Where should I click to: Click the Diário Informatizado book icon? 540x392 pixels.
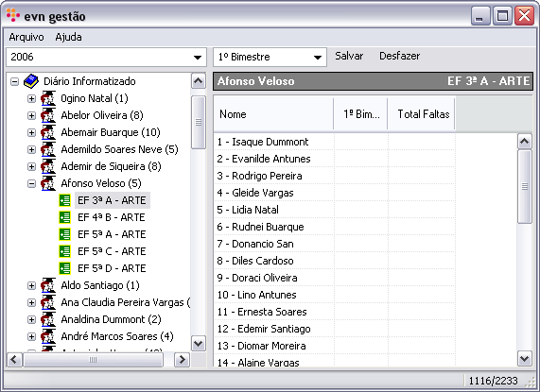31,81
